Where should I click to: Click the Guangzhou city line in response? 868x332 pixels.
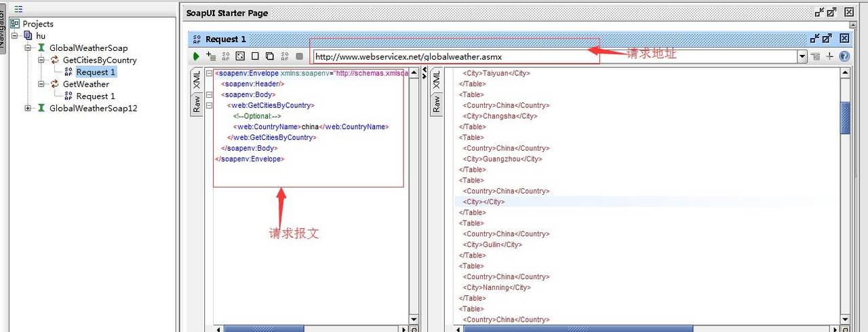(x=502, y=159)
